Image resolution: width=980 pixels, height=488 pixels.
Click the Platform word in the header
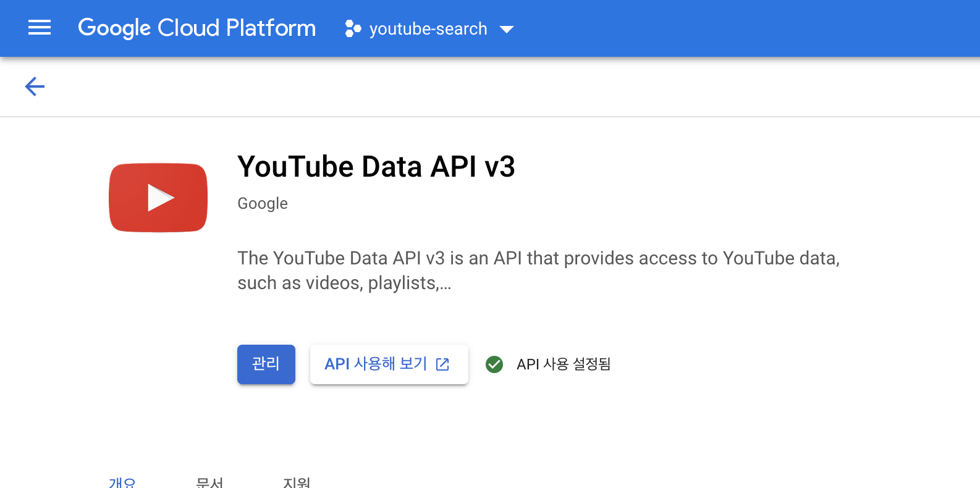click(x=271, y=28)
